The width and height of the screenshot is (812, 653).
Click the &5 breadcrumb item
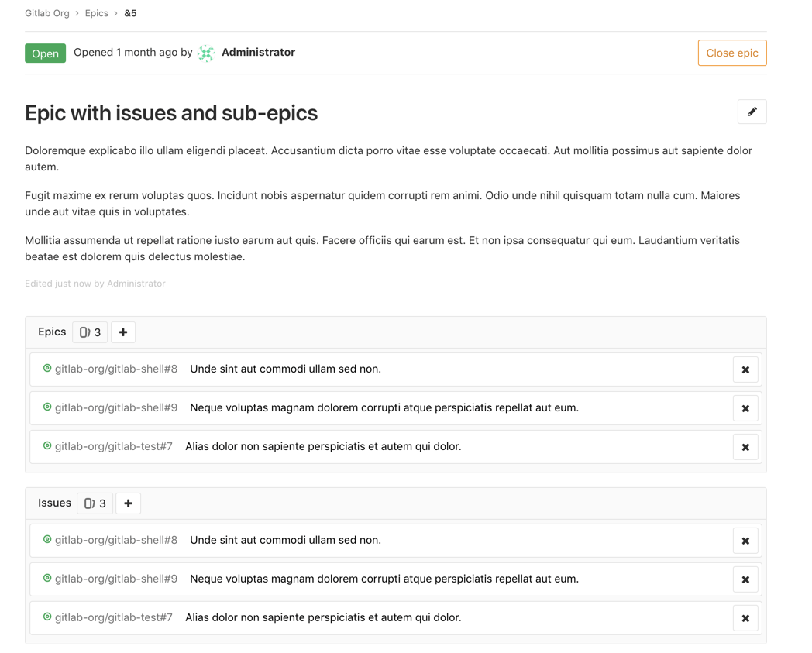coord(129,13)
